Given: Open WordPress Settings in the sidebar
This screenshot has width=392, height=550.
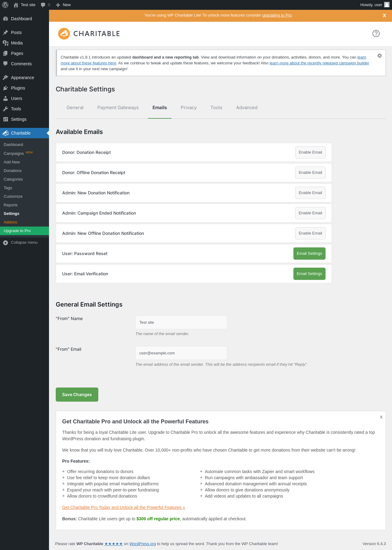Looking at the screenshot, I should [24, 119].
